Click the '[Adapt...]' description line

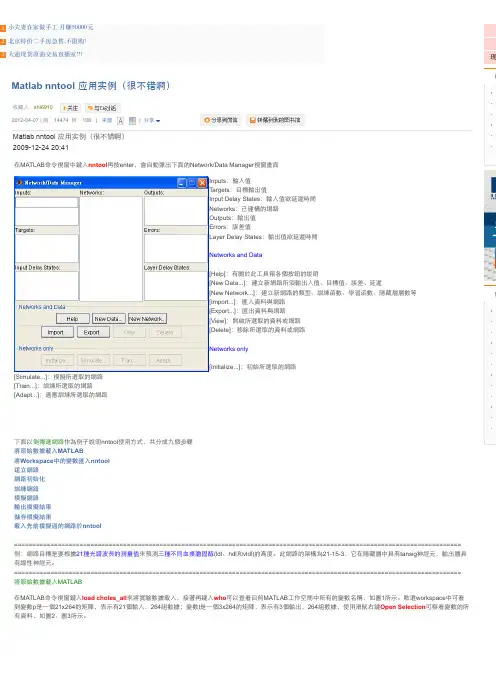pyautogui.click(x=61, y=395)
